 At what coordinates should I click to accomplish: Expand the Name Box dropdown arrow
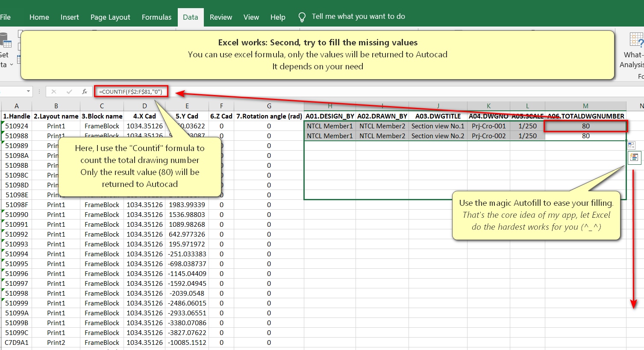click(x=28, y=92)
